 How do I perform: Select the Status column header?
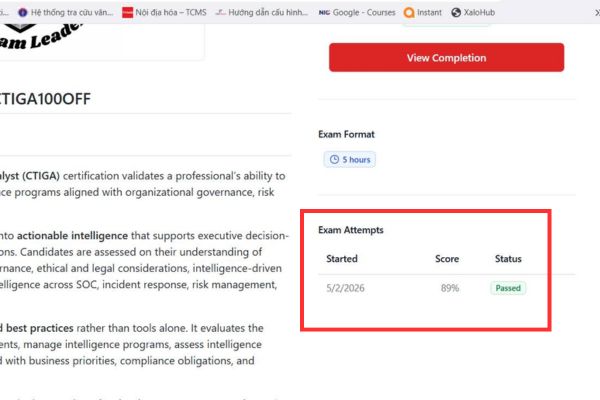pyautogui.click(x=508, y=259)
